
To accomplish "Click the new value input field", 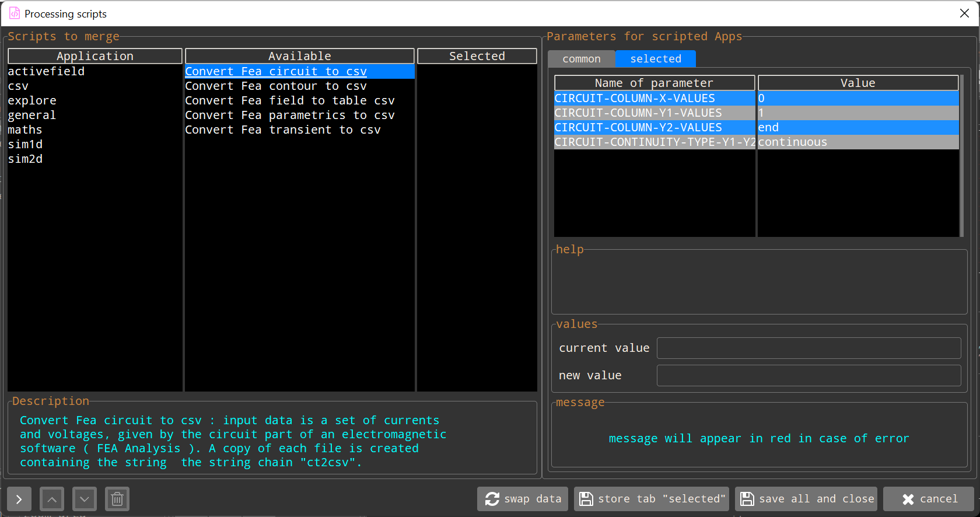I will click(x=808, y=375).
